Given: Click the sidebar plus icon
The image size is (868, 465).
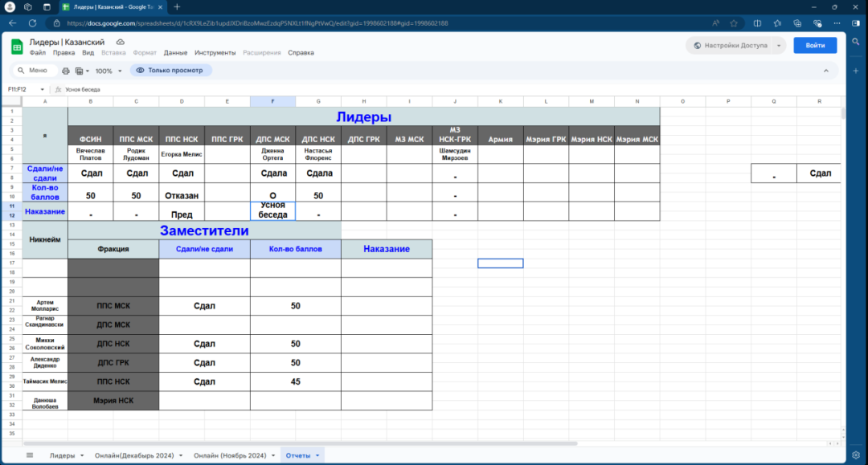Looking at the screenshot, I should [856, 71].
